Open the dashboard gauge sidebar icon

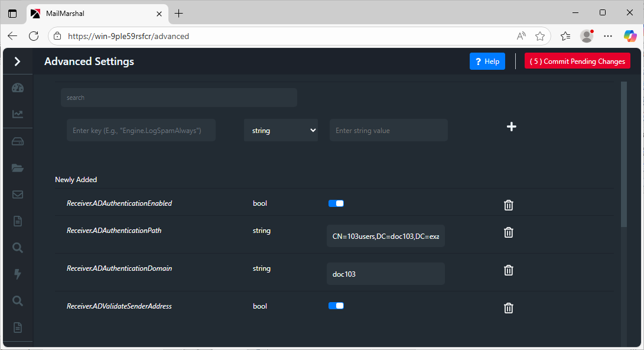pos(18,88)
